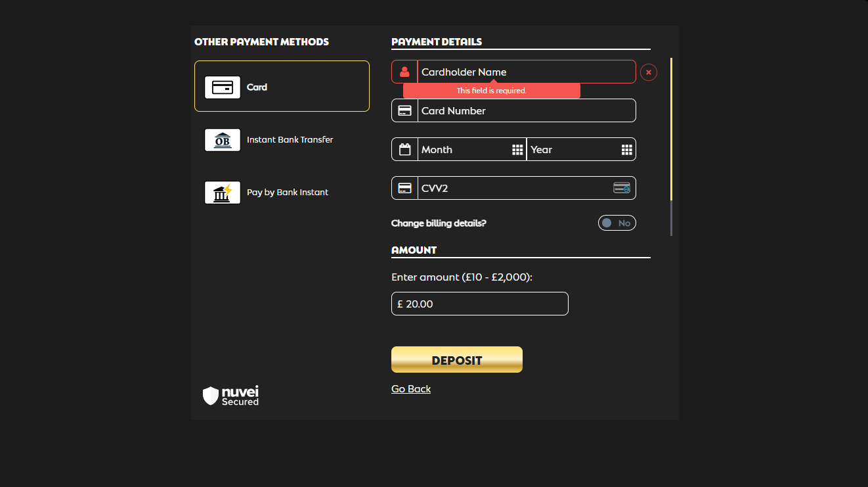Click the Instant Bank Transfer OB icon
This screenshot has width=868, height=487.
tap(223, 140)
